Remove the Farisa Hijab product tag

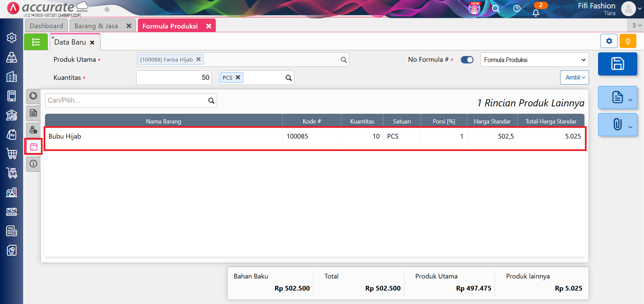point(198,59)
